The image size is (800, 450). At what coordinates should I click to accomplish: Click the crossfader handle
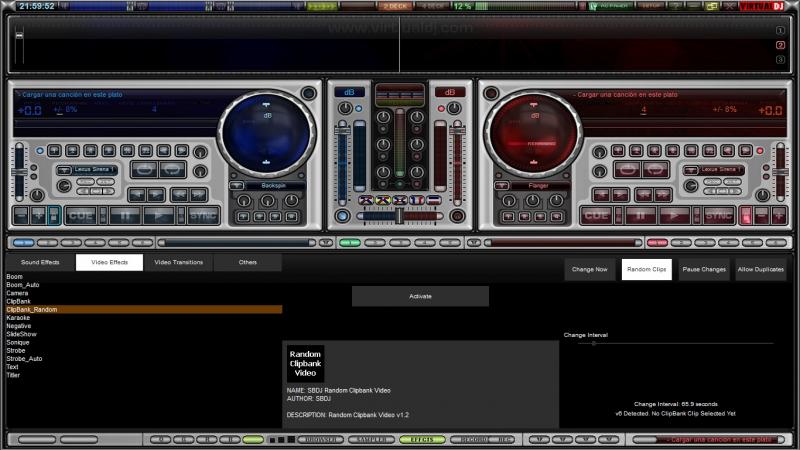coord(400,216)
